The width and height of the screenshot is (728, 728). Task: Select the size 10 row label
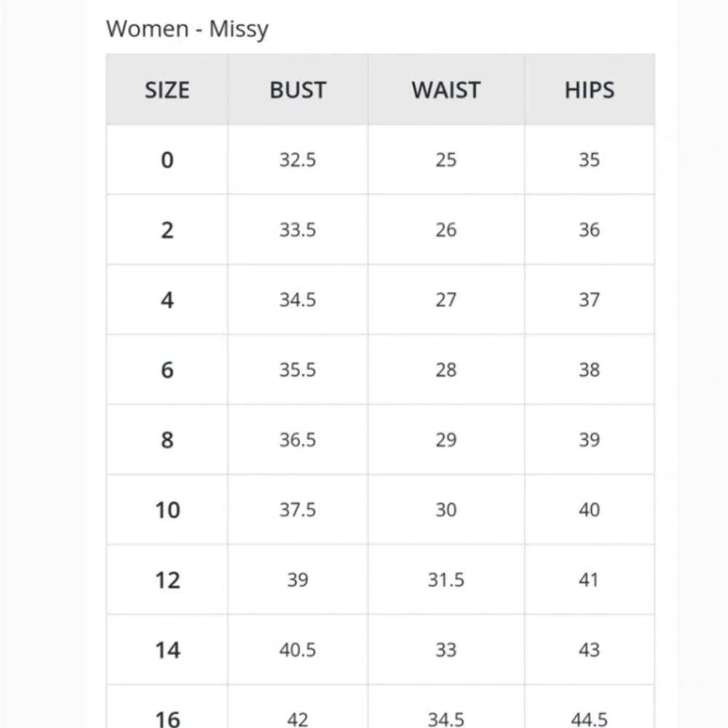(167, 510)
